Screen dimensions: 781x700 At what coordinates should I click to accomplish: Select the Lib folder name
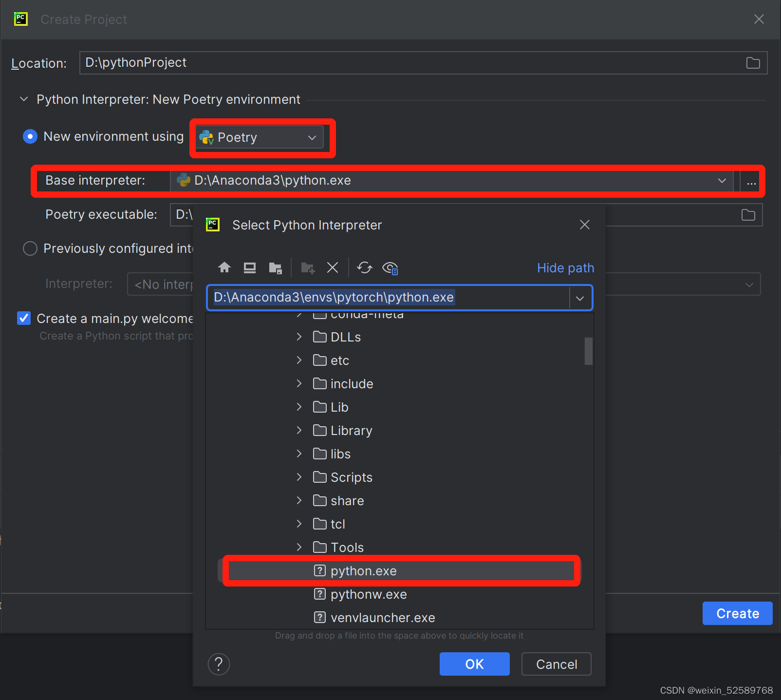pos(339,407)
